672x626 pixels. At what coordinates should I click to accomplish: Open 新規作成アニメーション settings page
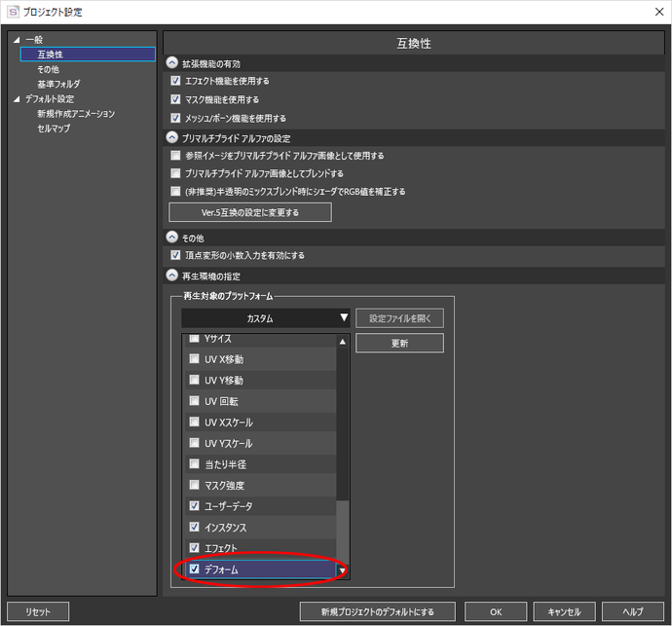(76, 114)
